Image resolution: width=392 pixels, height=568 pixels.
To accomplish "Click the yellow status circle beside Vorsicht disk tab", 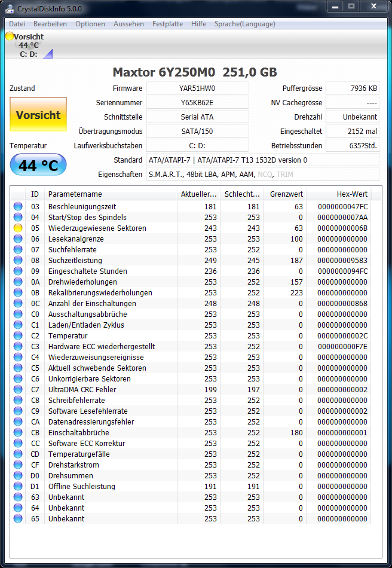I will (x=10, y=36).
